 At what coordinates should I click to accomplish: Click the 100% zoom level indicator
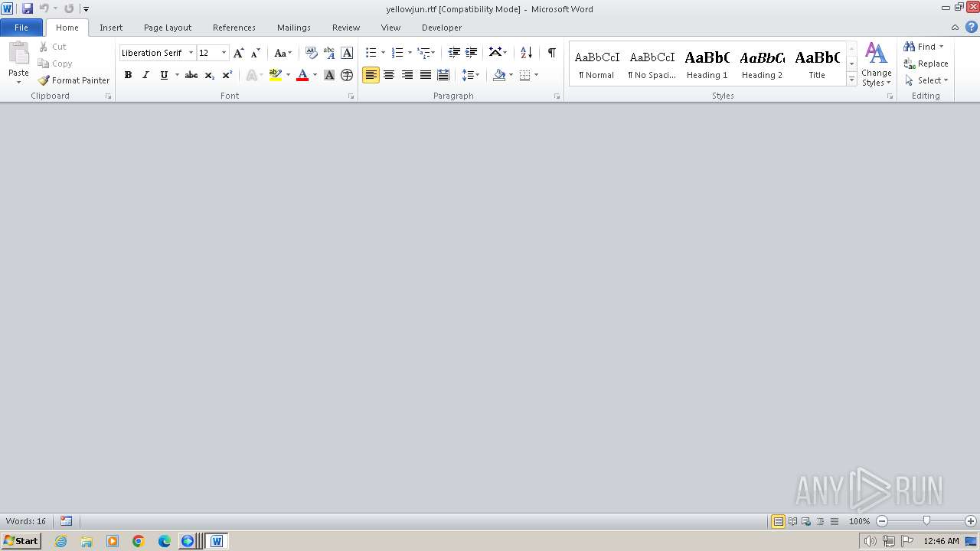[x=859, y=521]
